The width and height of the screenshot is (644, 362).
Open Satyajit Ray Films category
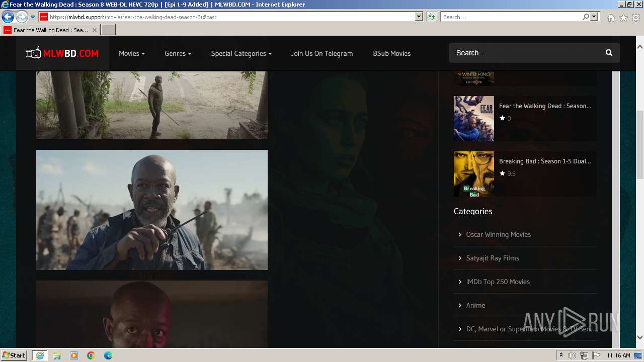coord(493,258)
